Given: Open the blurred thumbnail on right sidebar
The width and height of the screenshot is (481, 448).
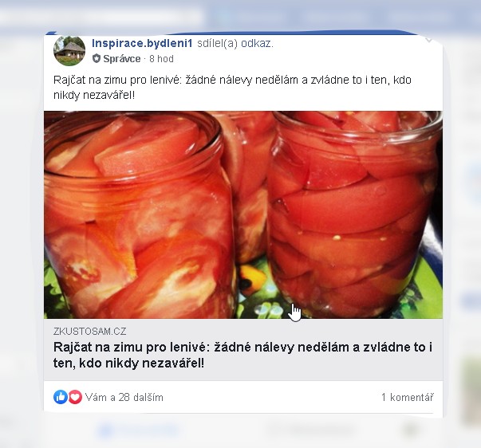Looking at the screenshot, I should [x=471, y=391].
